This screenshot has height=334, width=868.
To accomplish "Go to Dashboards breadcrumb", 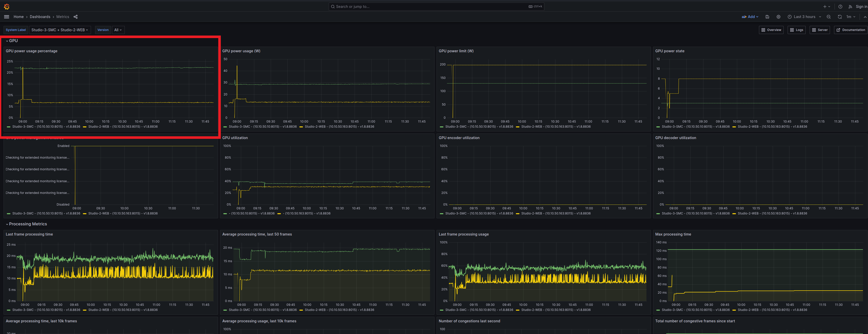I will (40, 16).
